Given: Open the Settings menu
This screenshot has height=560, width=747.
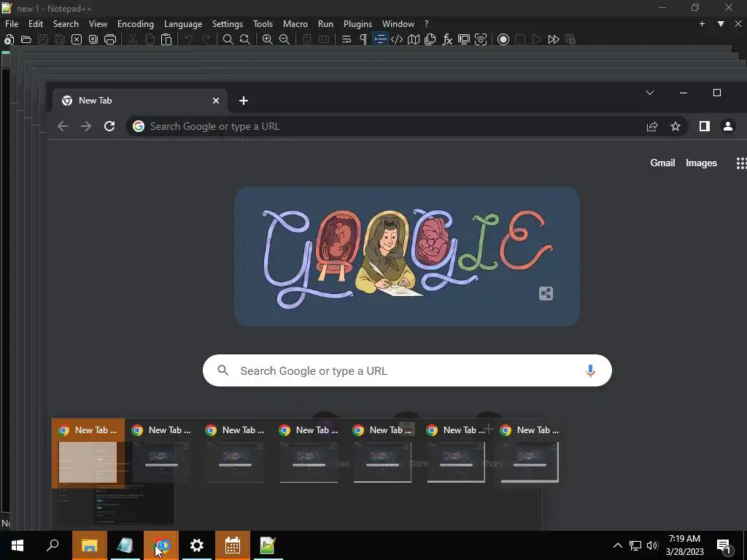Looking at the screenshot, I should pyautogui.click(x=228, y=24).
